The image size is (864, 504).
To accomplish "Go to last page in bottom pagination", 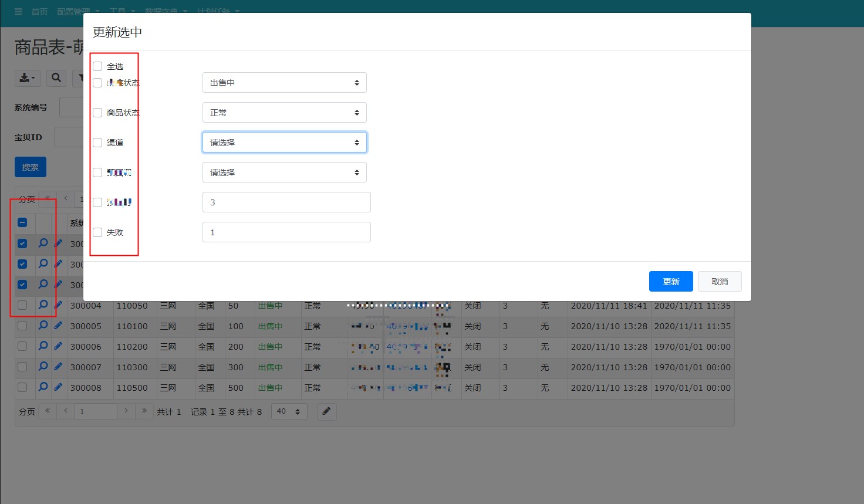I will [x=144, y=411].
